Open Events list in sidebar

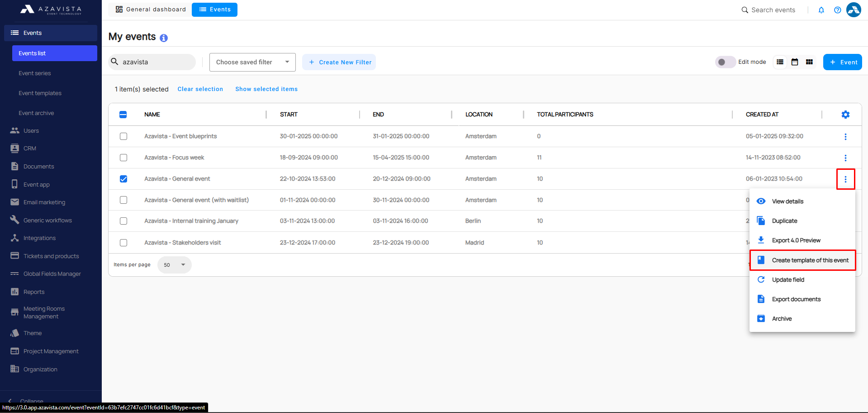55,53
